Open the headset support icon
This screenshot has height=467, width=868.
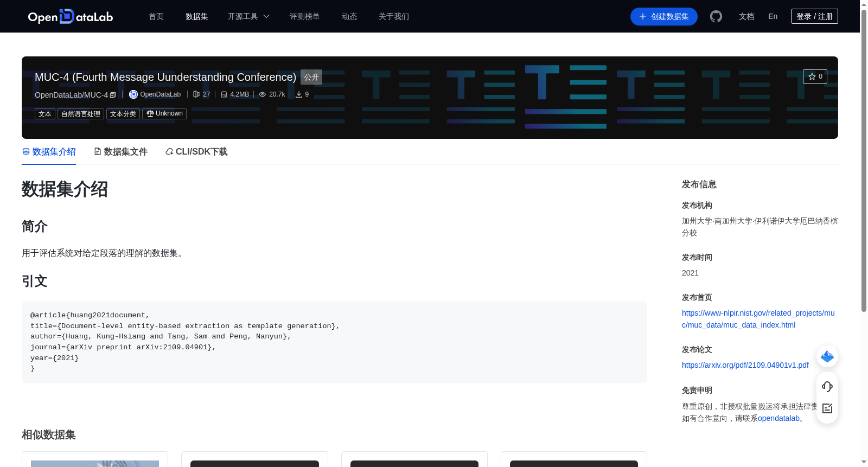[x=827, y=386]
